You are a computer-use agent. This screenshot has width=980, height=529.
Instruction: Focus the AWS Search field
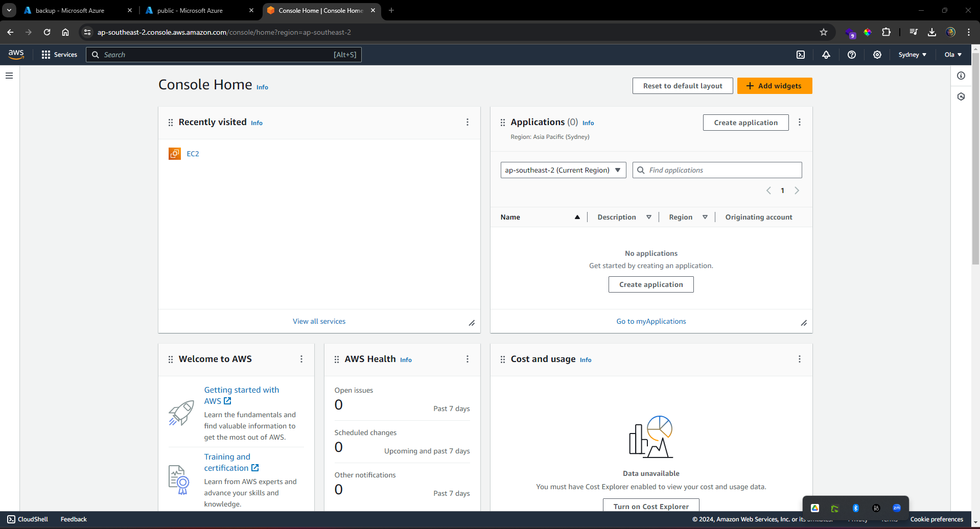click(x=224, y=55)
